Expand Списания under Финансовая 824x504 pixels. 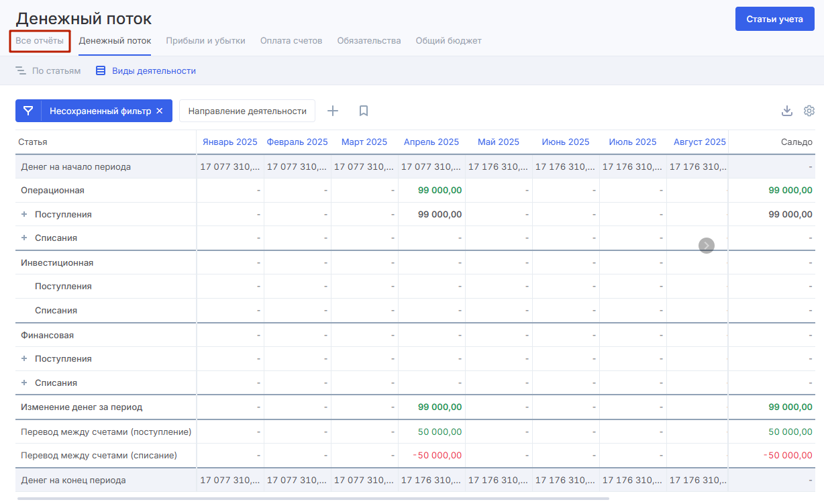click(x=24, y=383)
